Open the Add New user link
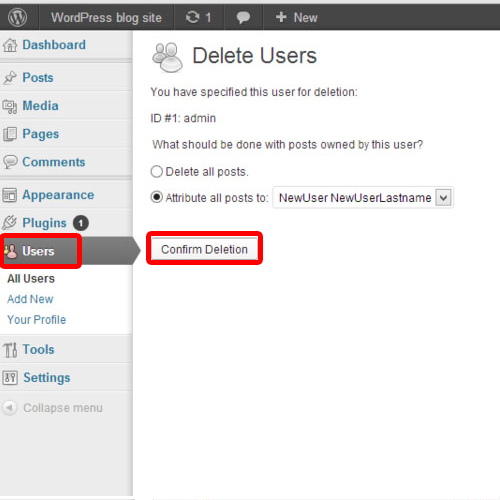This screenshot has height=500, width=500. pyautogui.click(x=30, y=299)
